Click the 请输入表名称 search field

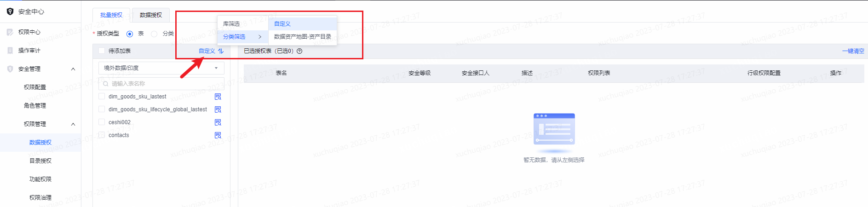point(161,84)
